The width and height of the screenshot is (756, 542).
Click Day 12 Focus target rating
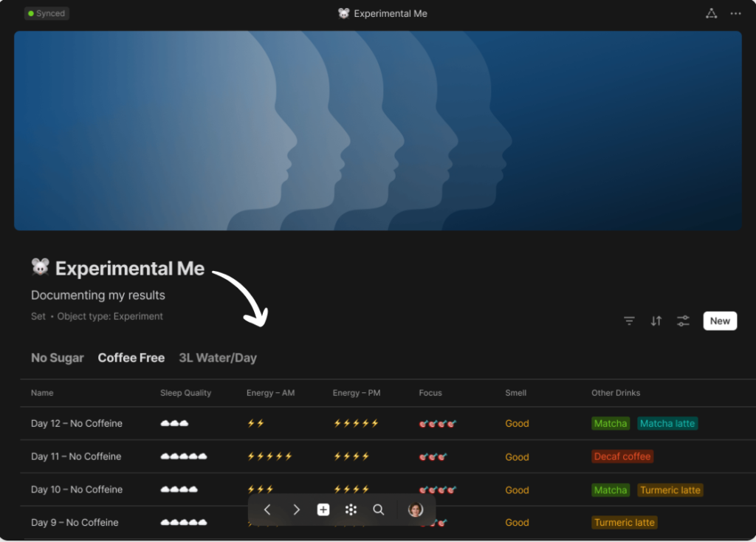tap(437, 424)
